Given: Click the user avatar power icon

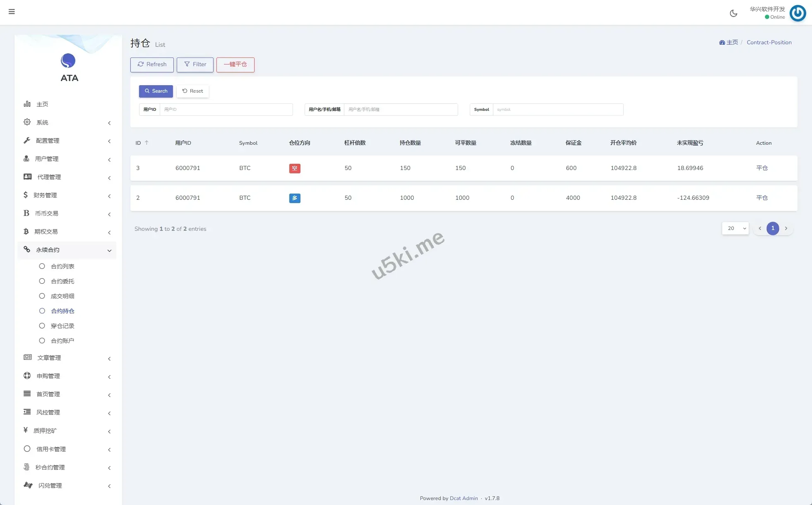Looking at the screenshot, I should [798, 13].
